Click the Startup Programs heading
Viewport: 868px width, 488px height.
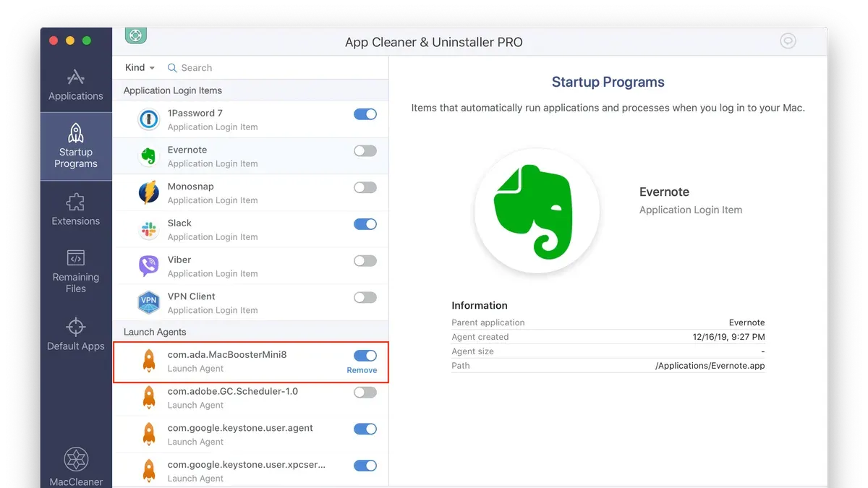[x=608, y=82]
